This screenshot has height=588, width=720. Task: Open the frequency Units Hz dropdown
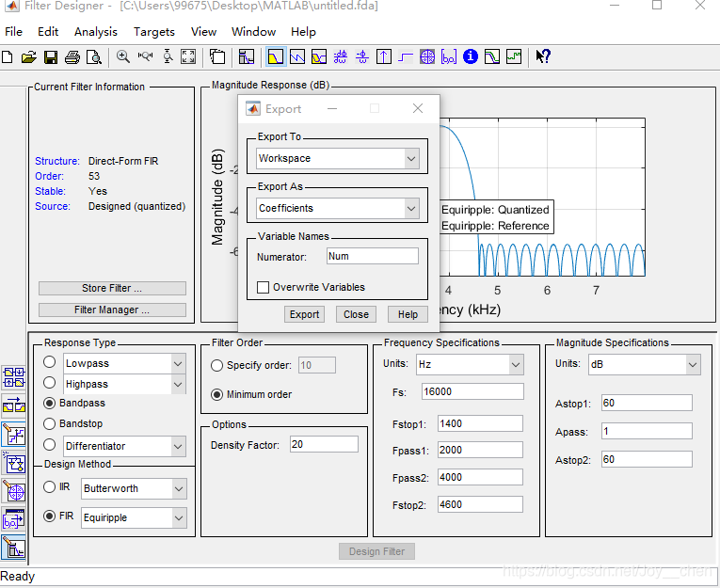(x=470, y=364)
